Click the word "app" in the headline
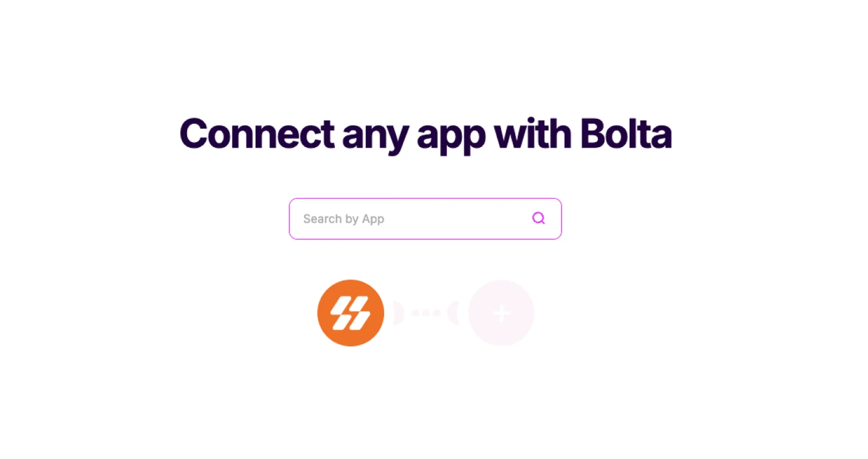Viewport: 868px width, 459px height. 451,136
